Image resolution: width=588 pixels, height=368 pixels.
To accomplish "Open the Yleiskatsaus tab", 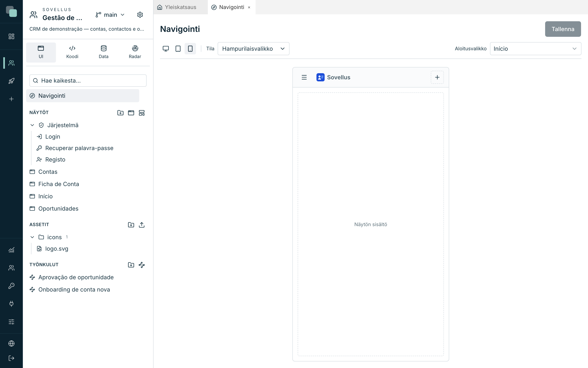I will [180, 7].
